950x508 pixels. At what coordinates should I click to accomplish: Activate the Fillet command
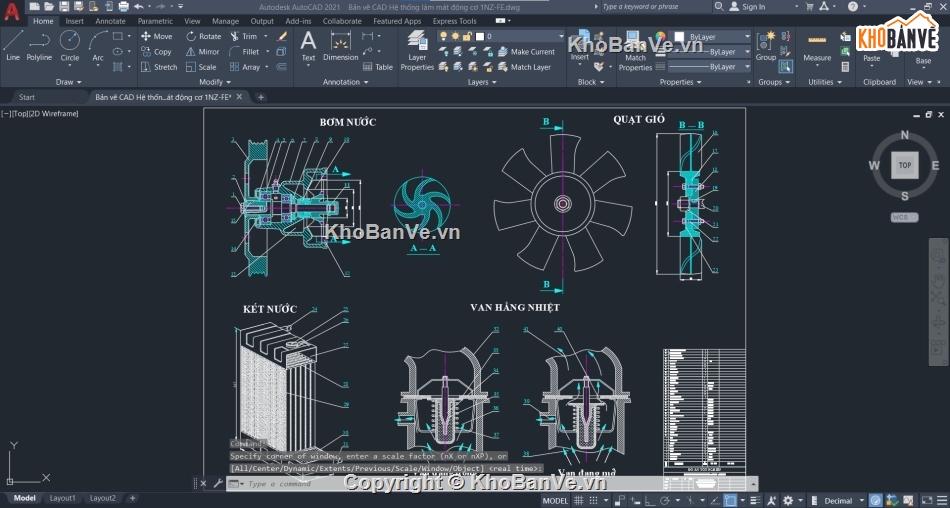(x=245, y=52)
